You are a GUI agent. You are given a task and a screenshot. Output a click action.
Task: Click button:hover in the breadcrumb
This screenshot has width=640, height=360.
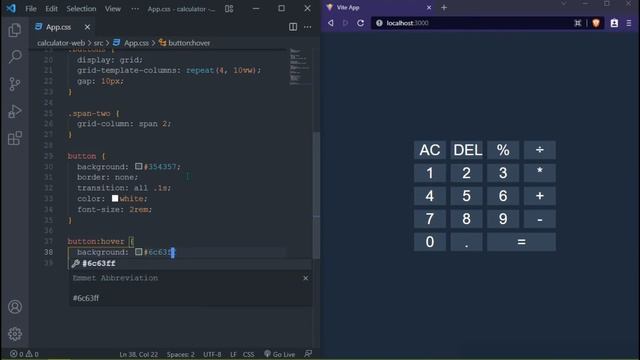pos(189,43)
